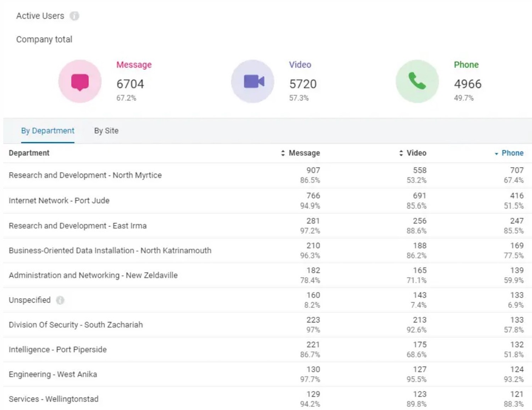Click the 57.3% Video percentage
Image resolution: width=532 pixels, height=410 pixels.
[x=299, y=98]
